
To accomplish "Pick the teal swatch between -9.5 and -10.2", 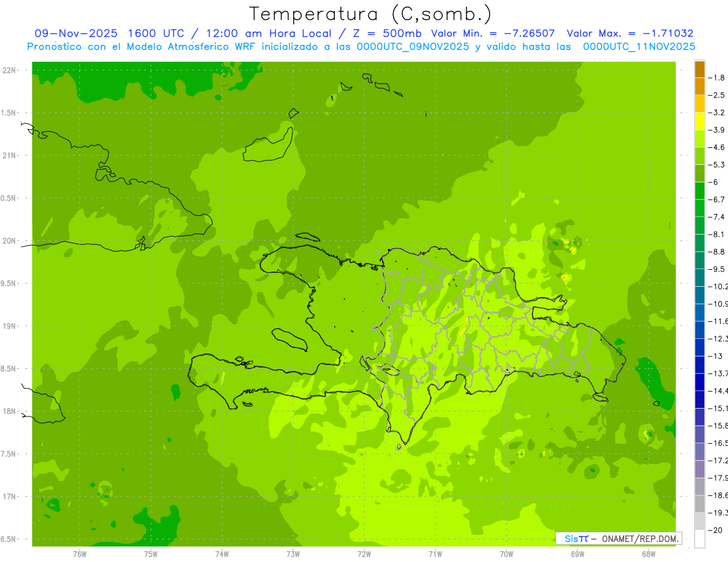I will pos(699,278).
